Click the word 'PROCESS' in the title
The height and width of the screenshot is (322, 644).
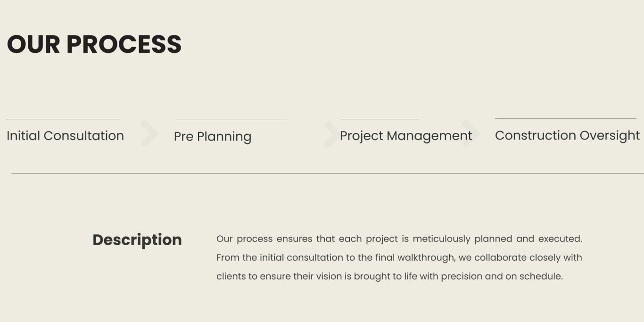click(124, 44)
